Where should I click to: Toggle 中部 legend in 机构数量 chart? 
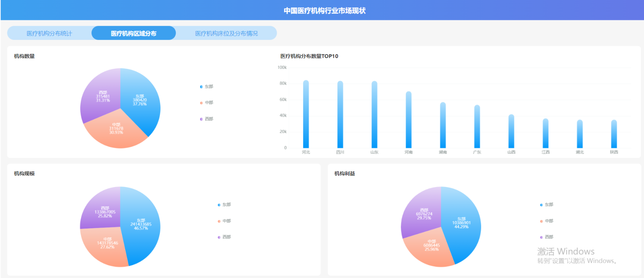click(x=206, y=103)
